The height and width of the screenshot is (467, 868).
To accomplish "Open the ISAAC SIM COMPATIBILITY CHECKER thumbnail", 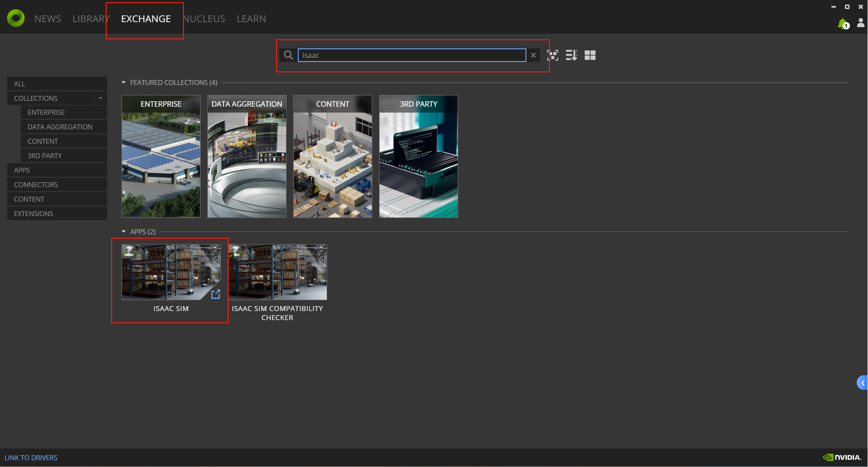I will pyautogui.click(x=277, y=272).
